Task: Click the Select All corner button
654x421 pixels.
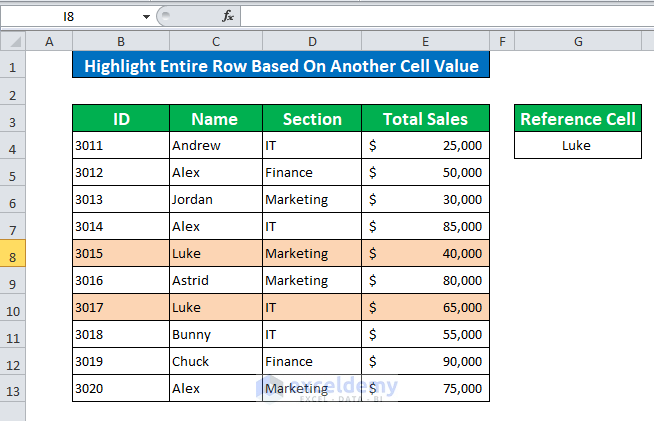Action: (x=13, y=40)
